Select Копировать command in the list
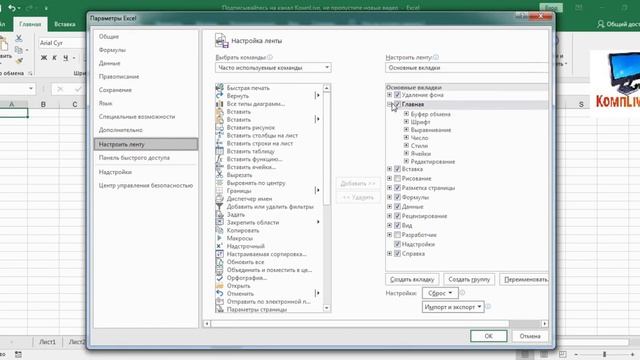The width and height of the screenshot is (640, 360). tap(269, 230)
